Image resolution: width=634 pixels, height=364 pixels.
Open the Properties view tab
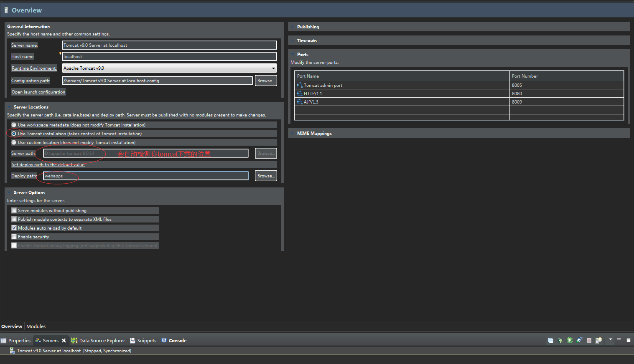pyautogui.click(x=15, y=341)
